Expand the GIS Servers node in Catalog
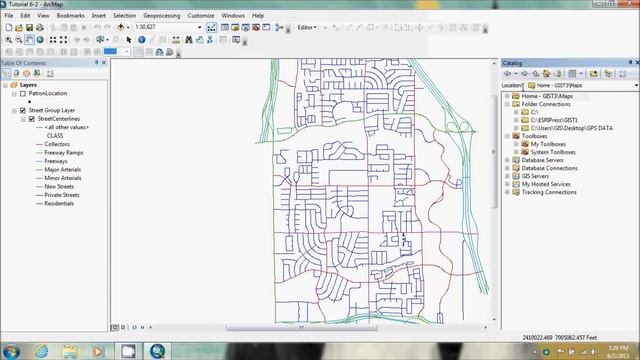640x360 pixels. click(x=507, y=176)
